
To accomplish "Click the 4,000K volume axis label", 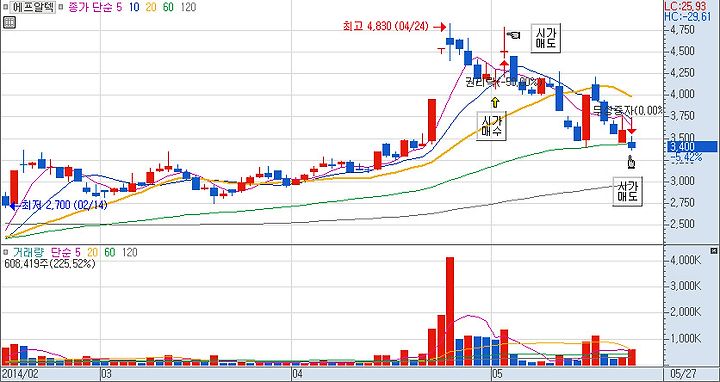I will (685, 260).
